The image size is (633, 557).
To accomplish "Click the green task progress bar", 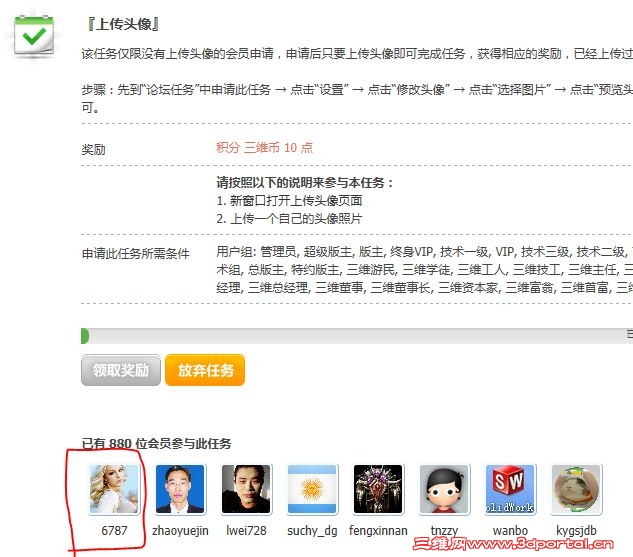I will click(x=357, y=336).
